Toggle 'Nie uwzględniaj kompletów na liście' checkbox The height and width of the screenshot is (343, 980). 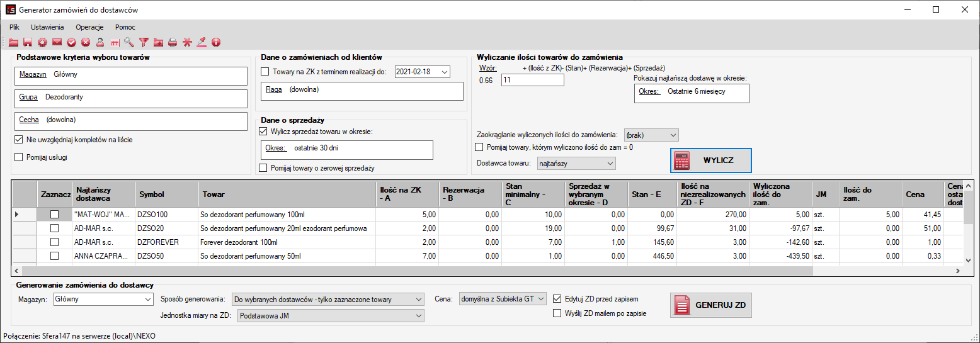coord(18,140)
